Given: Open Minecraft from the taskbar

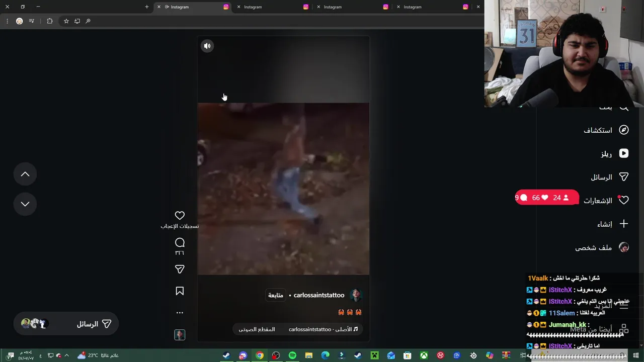Looking at the screenshot, I should pyautogui.click(x=374, y=355).
